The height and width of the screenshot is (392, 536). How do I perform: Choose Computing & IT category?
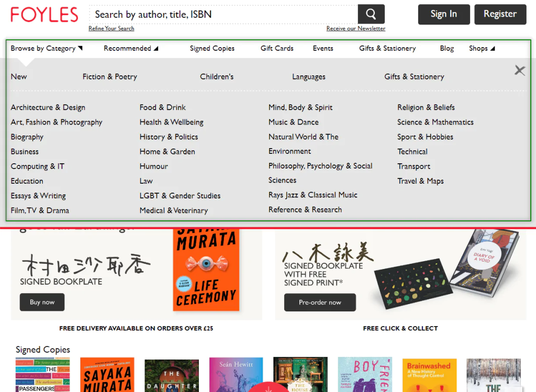pos(38,166)
